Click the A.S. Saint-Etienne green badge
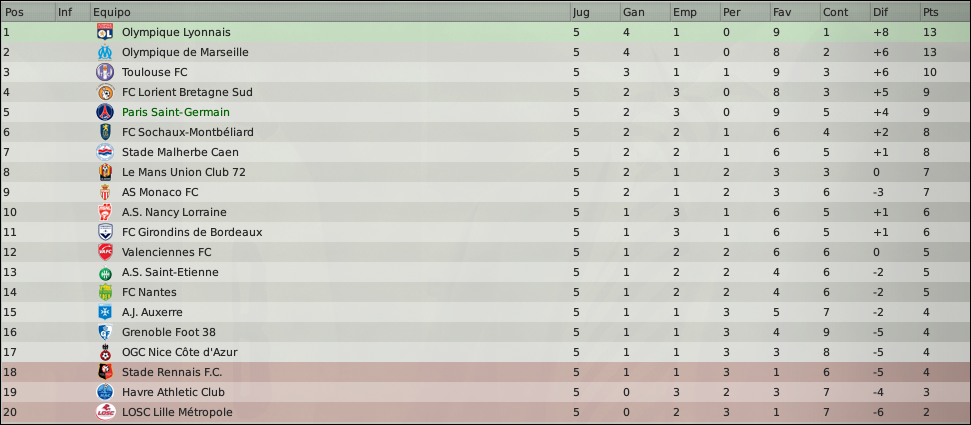This screenshot has width=971, height=425. tap(105, 273)
